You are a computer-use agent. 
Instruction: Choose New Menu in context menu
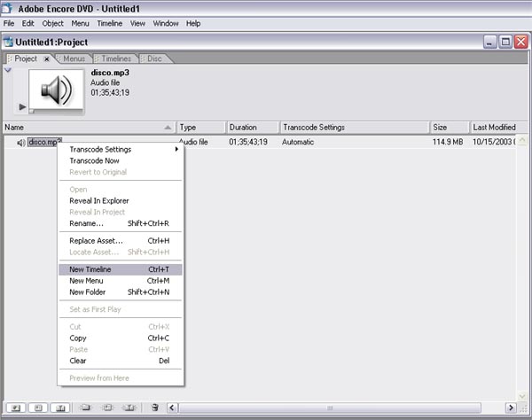click(121, 281)
